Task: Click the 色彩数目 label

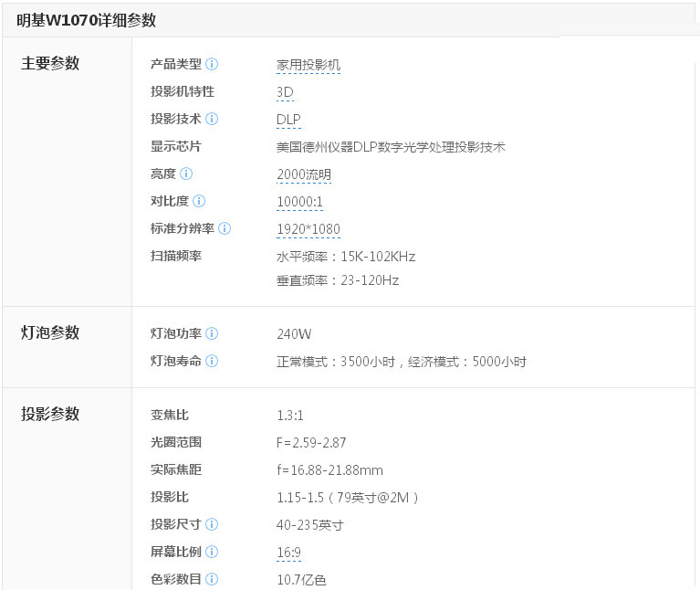Action: tap(176, 579)
